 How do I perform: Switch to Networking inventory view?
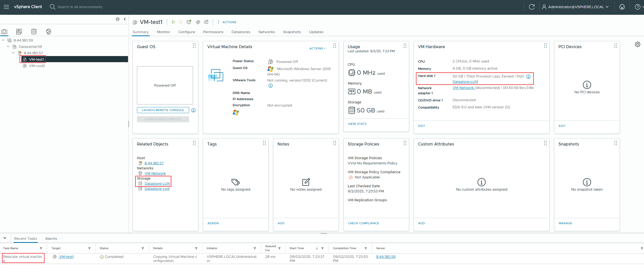coord(49,32)
